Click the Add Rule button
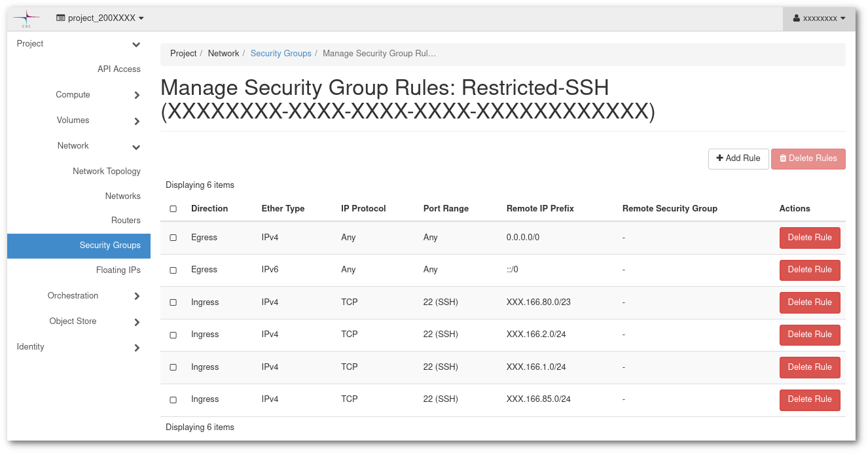 pyautogui.click(x=738, y=158)
